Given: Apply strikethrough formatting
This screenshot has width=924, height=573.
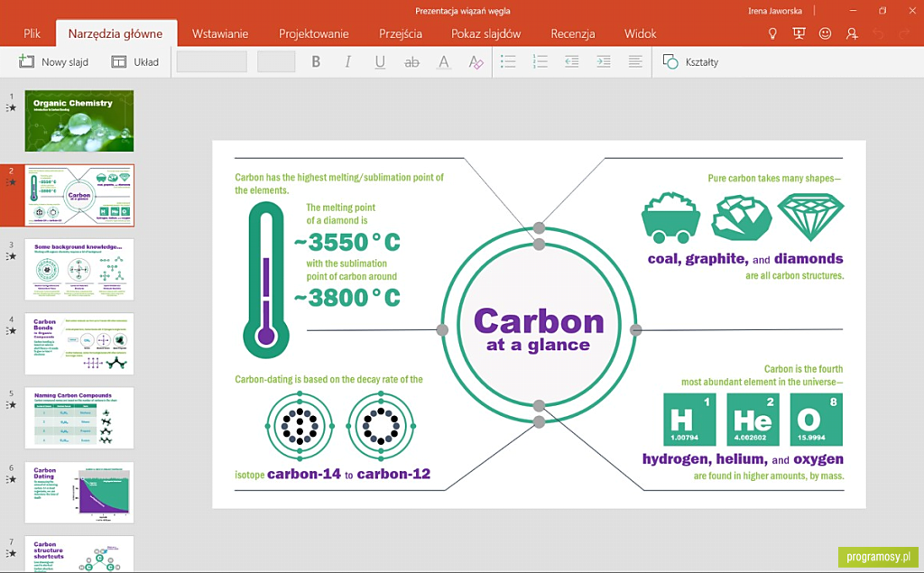Looking at the screenshot, I should pos(411,62).
